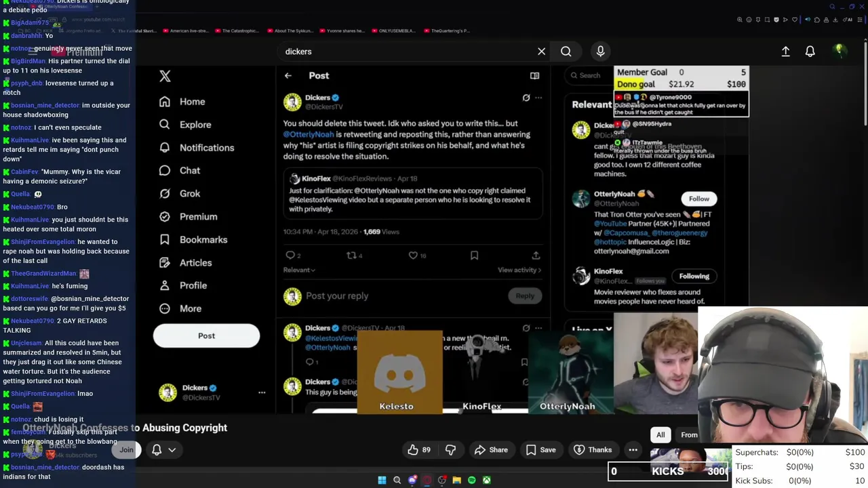Like the video (89 likes)

tap(418, 449)
